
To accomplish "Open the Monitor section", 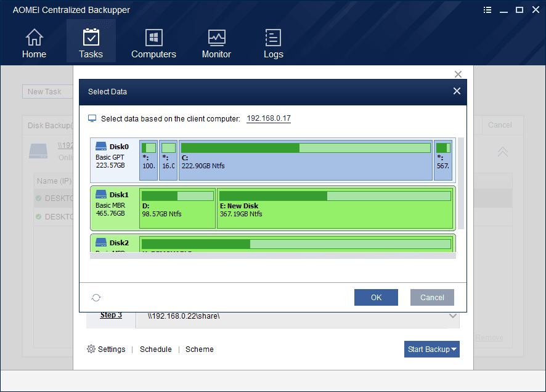I will (216, 44).
